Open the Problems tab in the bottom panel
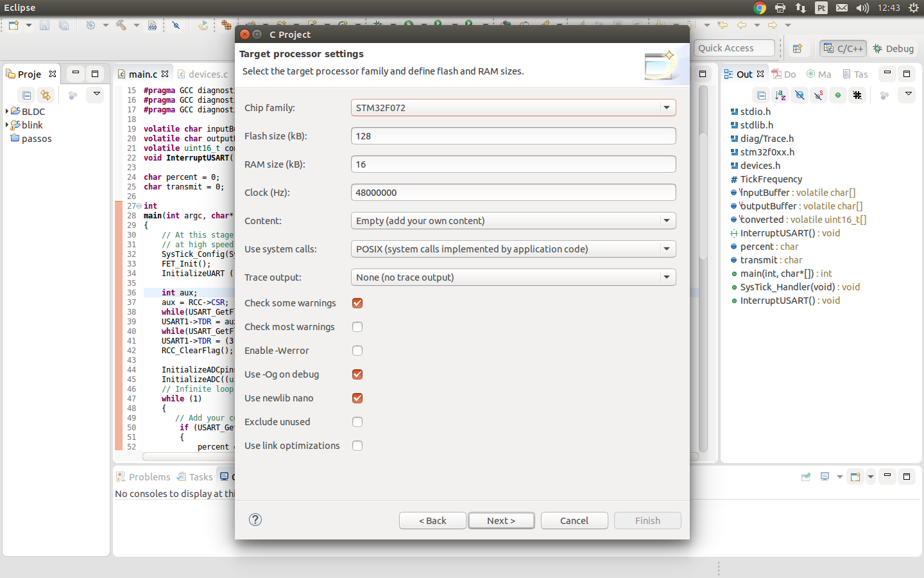 click(143, 477)
